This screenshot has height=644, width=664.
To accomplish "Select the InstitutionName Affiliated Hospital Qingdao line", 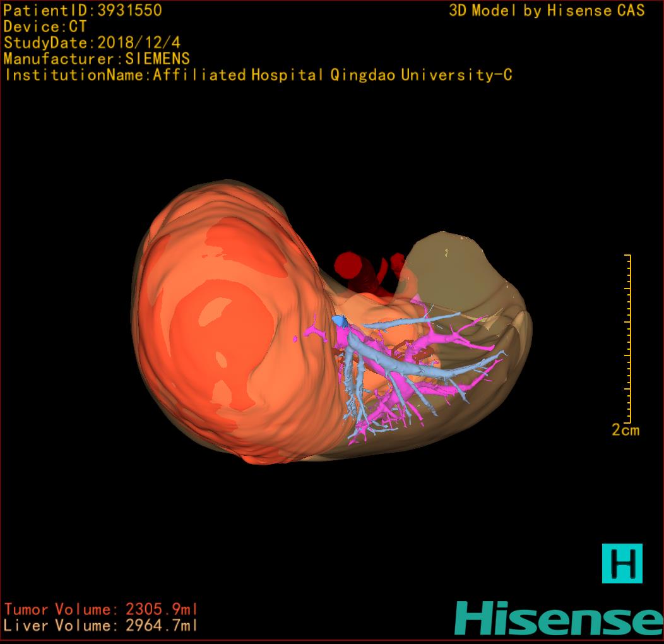I will pyautogui.click(x=258, y=75).
